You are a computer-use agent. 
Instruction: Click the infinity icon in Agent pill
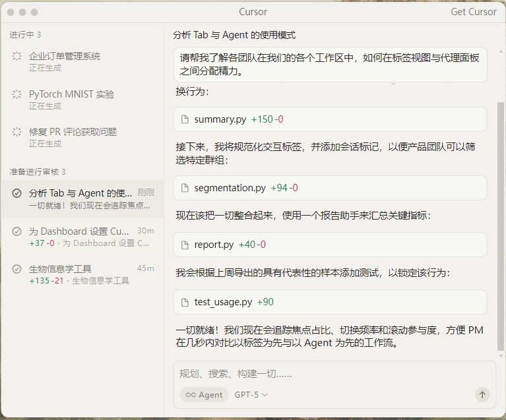point(191,395)
